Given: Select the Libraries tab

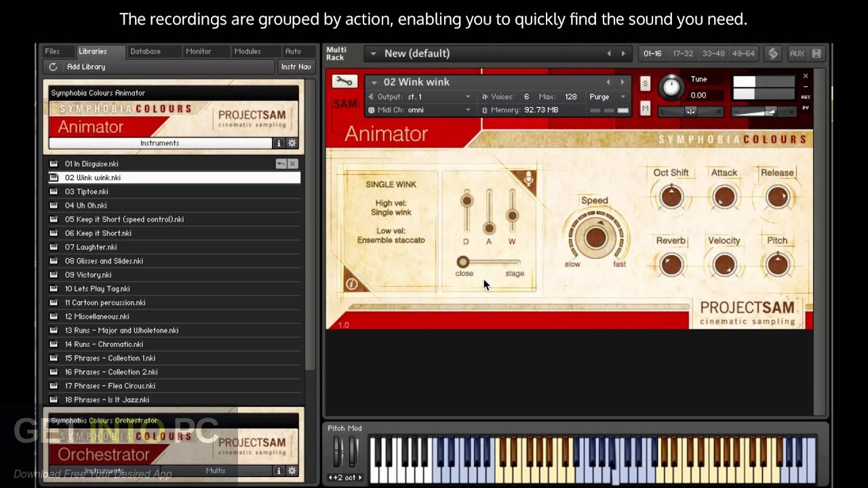Looking at the screenshot, I should [x=92, y=52].
